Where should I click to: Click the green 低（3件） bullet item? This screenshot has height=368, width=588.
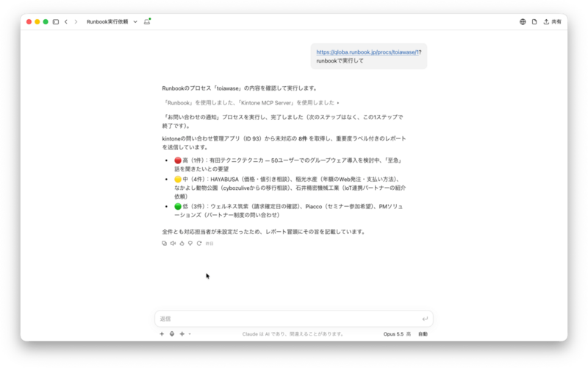(289, 210)
